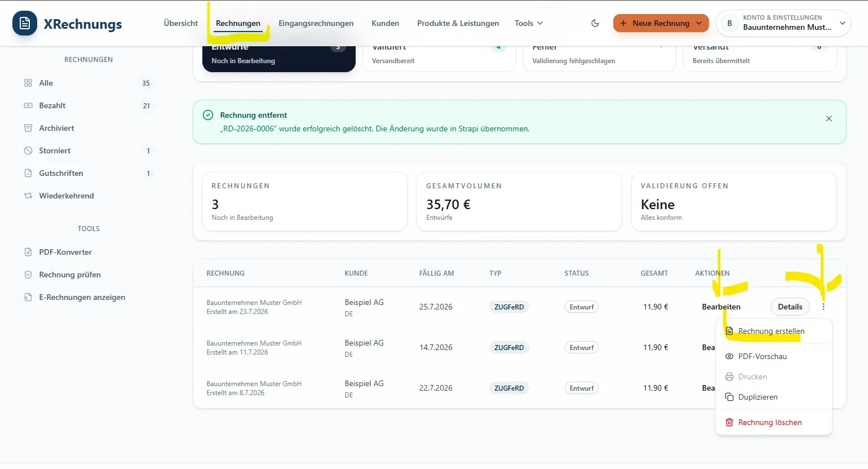Click the XRechnungs logo icon

point(25,23)
